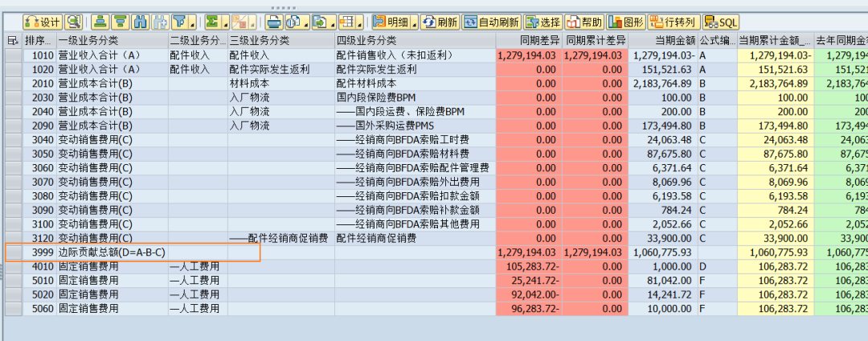Sort descending using the toolbar icon
The height and width of the screenshot is (341, 868).
(x=120, y=23)
